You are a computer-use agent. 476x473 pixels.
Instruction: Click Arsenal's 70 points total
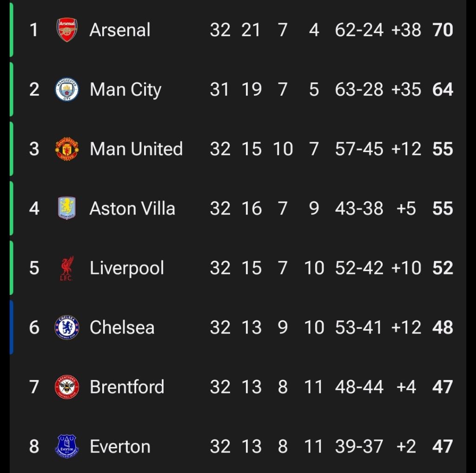[x=443, y=30]
